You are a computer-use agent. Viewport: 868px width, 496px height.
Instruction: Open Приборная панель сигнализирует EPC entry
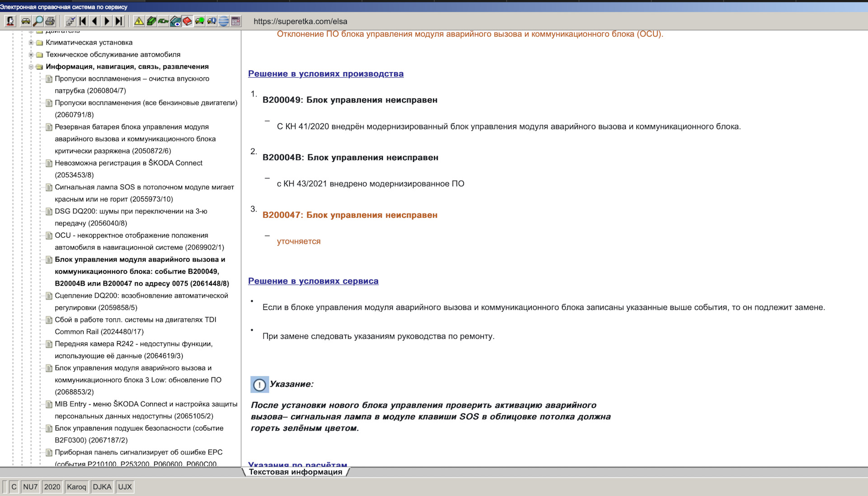pyautogui.click(x=139, y=458)
